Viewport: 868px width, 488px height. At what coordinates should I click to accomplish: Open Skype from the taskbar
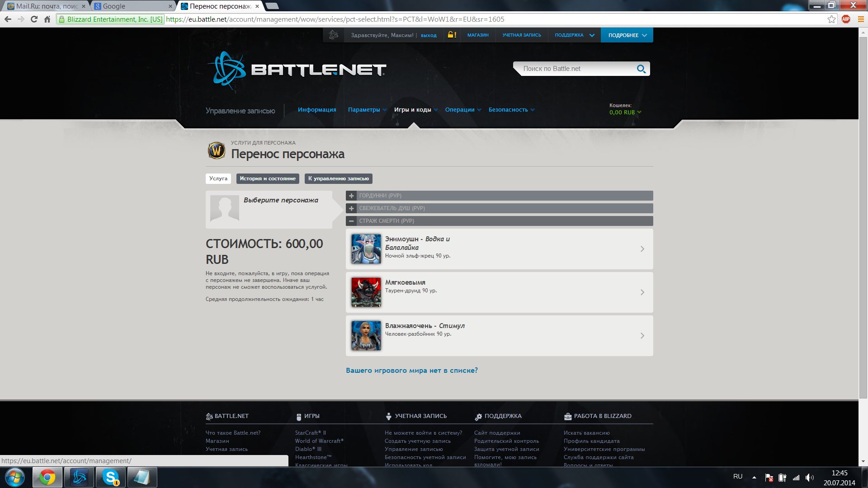111,477
